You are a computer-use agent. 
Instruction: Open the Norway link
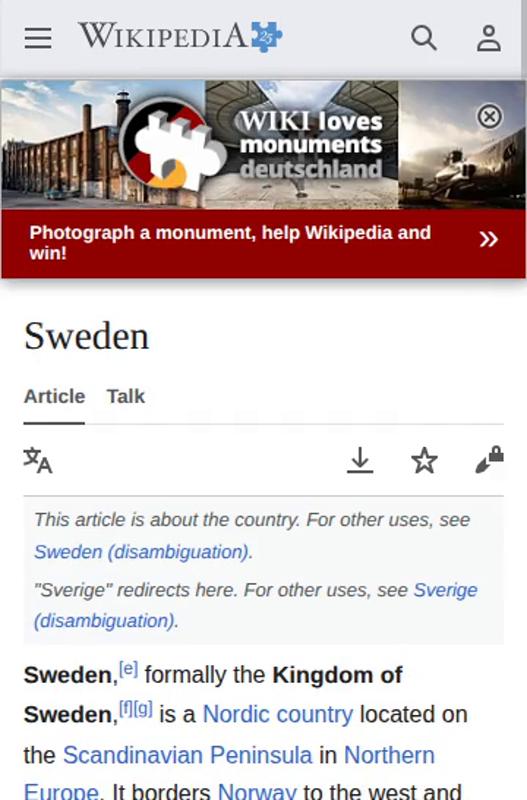(x=257, y=792)
